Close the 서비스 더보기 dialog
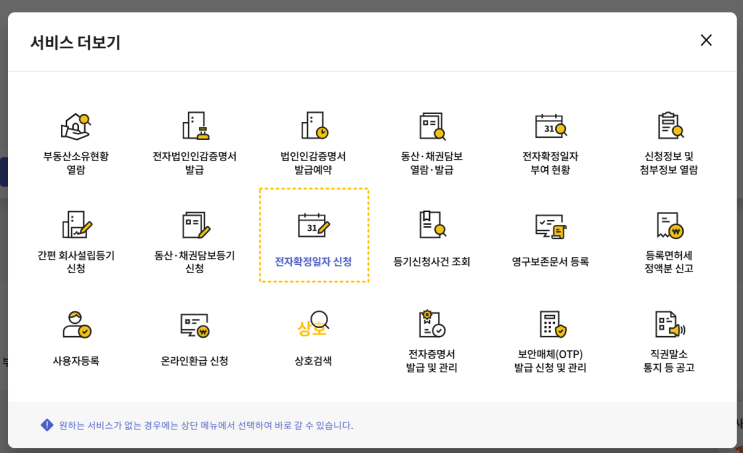 (x=706, y=40)
